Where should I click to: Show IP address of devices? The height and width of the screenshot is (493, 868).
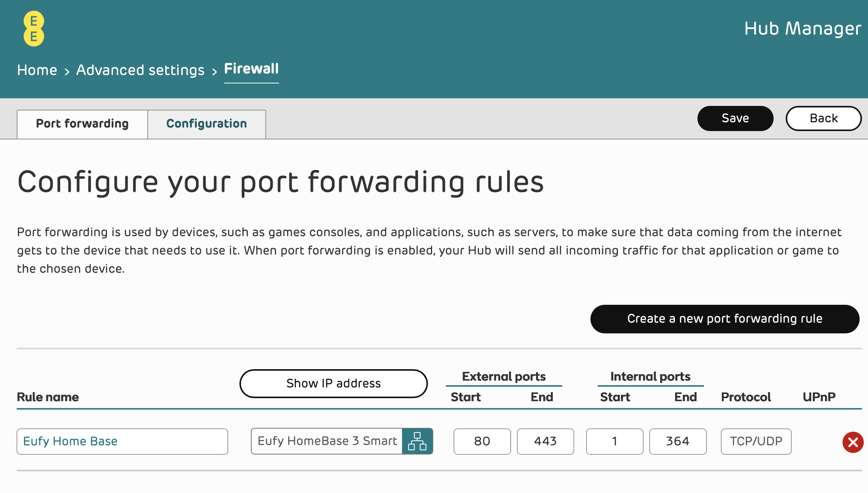pyautogui.click(x=333, y=383)
